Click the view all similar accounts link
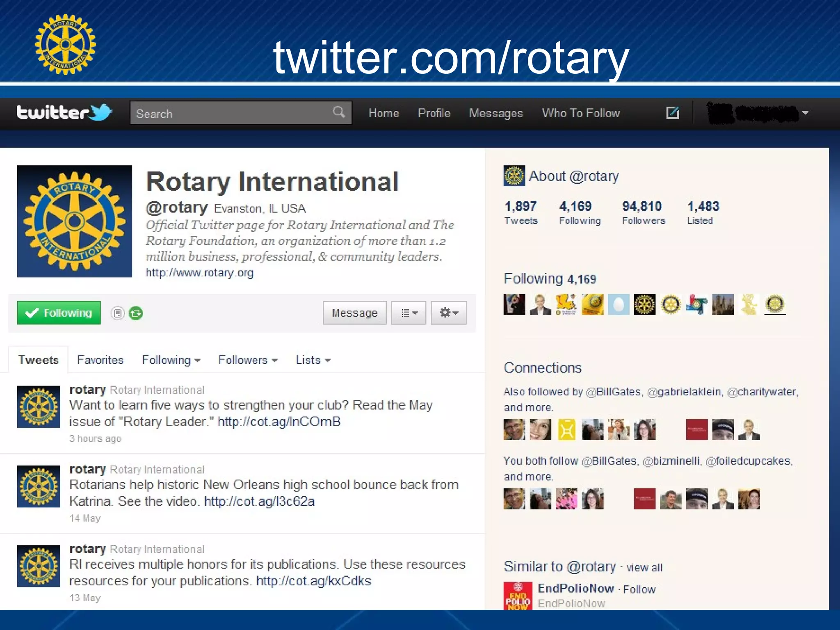840x630 pixels. (x=644, y=568)
